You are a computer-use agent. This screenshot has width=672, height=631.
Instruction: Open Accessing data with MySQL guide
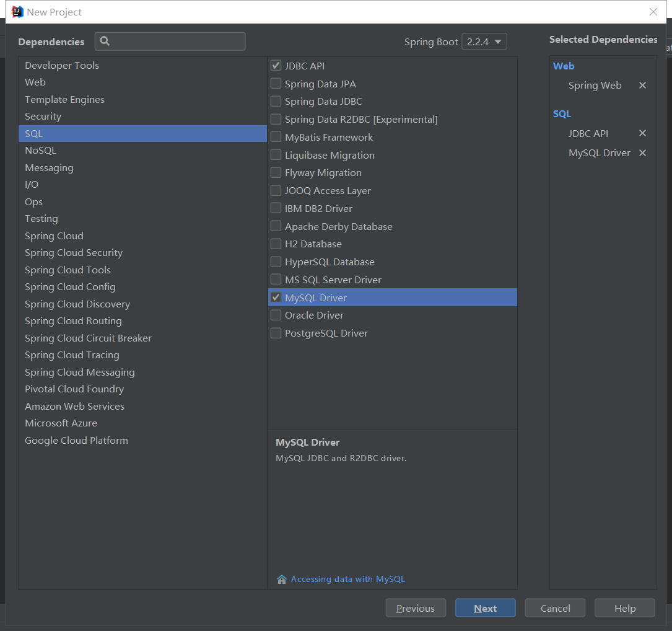tap(347, 579)
